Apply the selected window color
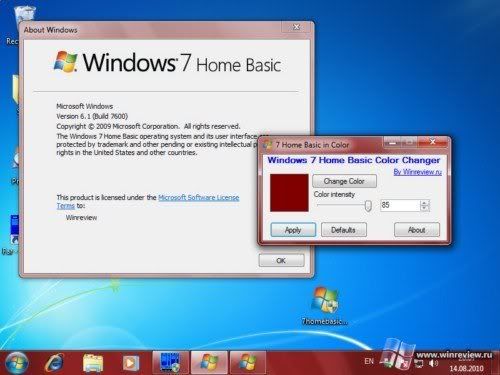 (x=293, y=230)
